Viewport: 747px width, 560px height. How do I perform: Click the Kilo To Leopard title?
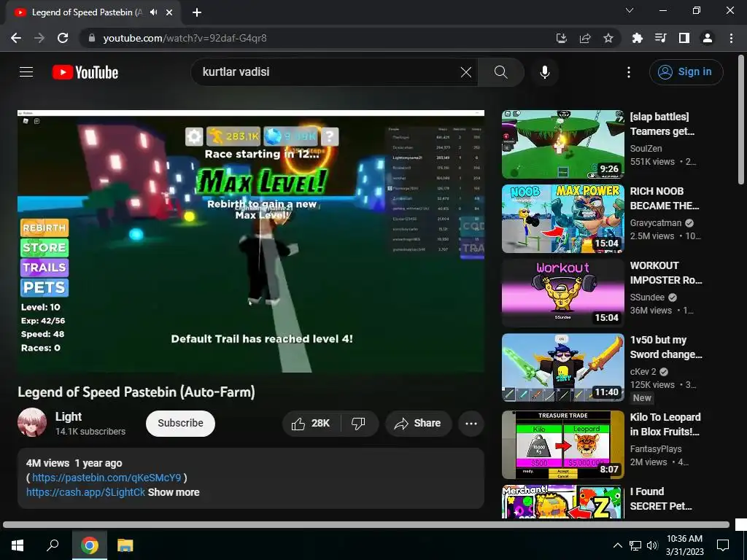(x=665, y=424)
